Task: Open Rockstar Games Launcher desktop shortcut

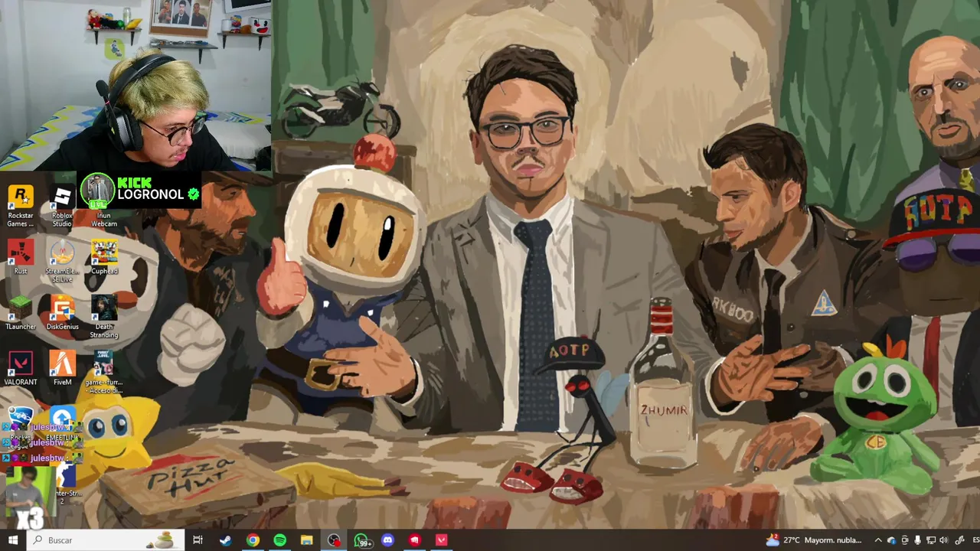Action: (x=21, y=206)
